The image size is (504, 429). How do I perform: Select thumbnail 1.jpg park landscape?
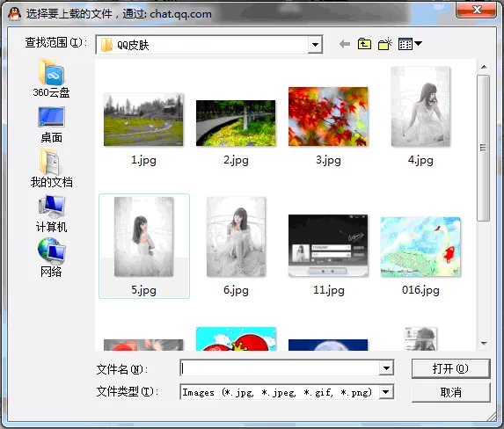[x=143, y=120]
